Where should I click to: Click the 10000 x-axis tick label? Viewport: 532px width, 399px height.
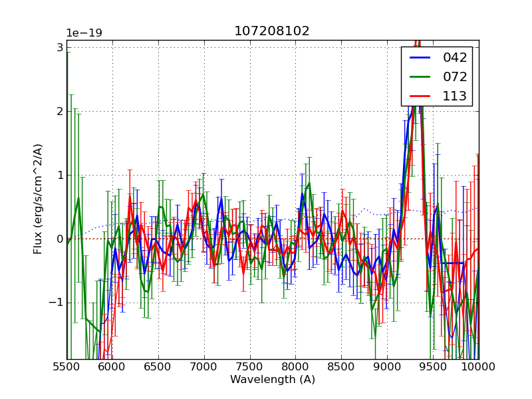coord(478,366)
